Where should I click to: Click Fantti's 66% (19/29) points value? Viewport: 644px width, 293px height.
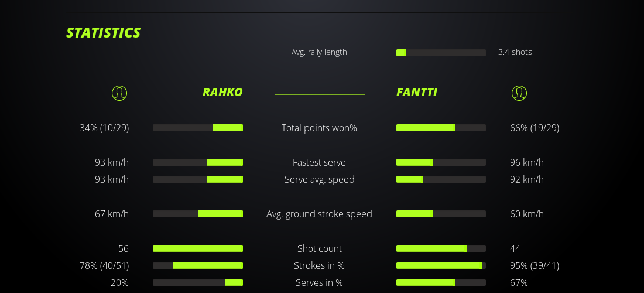535,128
